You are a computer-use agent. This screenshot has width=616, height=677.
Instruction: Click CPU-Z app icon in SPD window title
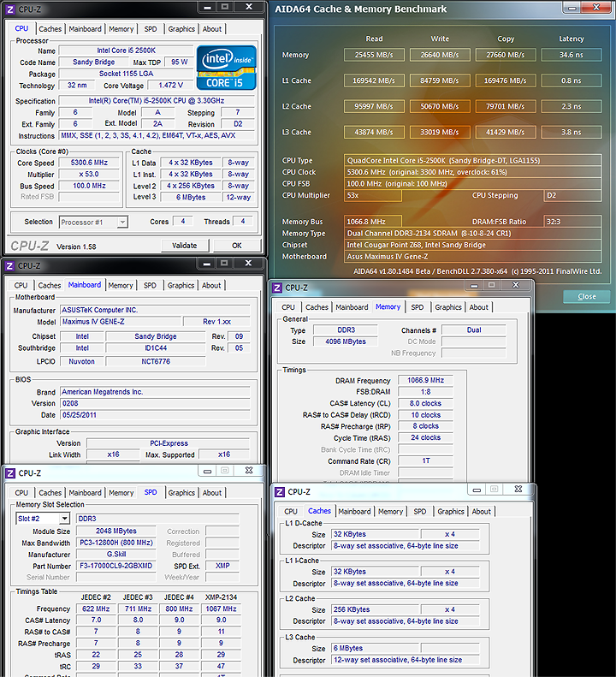[10, 473]
